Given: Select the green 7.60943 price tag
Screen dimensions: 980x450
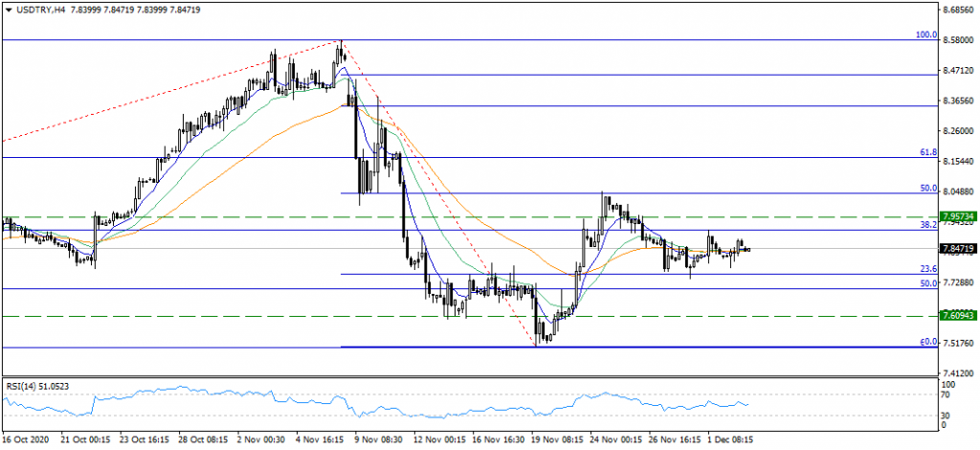Looking at the screenshot, I should click(958, 315).
